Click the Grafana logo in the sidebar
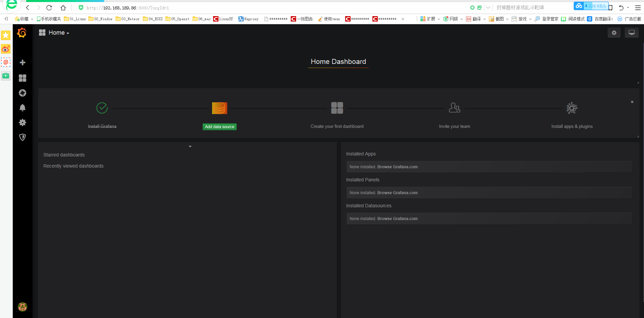 [22, 33]
